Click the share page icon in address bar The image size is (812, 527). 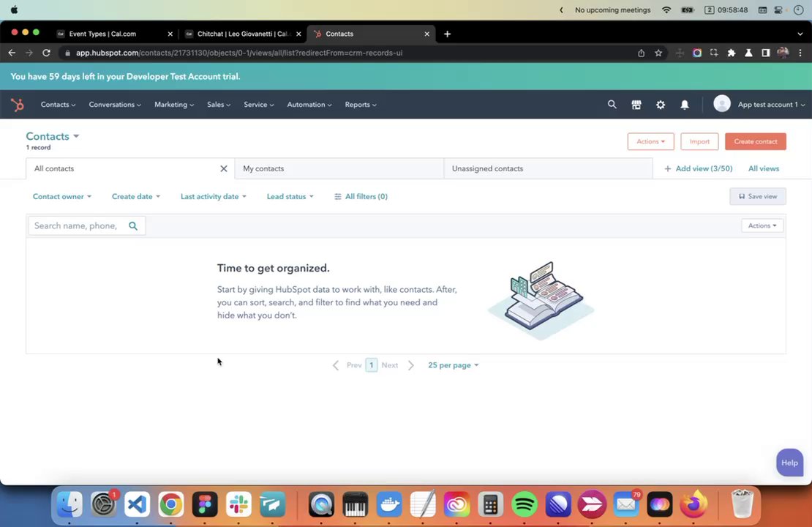[x=641, y=53]
